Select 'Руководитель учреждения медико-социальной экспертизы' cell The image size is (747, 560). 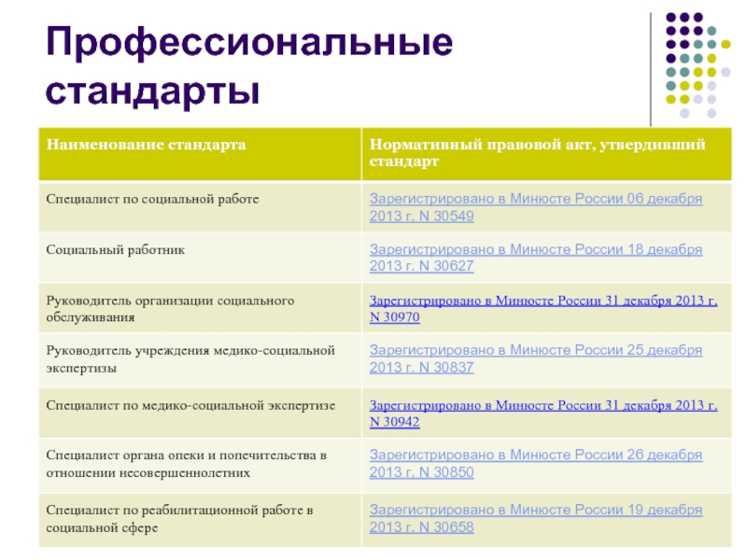200,359
